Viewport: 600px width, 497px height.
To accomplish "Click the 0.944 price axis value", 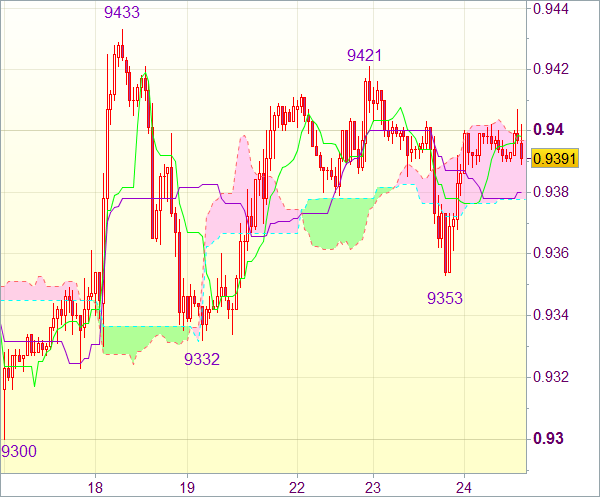I will [551, 8].
